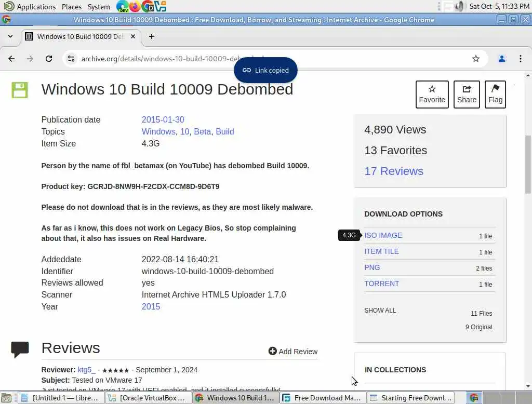Viewport: 532px width, 404px height.
Task: Open the Places menu
Action: (72, 7)
